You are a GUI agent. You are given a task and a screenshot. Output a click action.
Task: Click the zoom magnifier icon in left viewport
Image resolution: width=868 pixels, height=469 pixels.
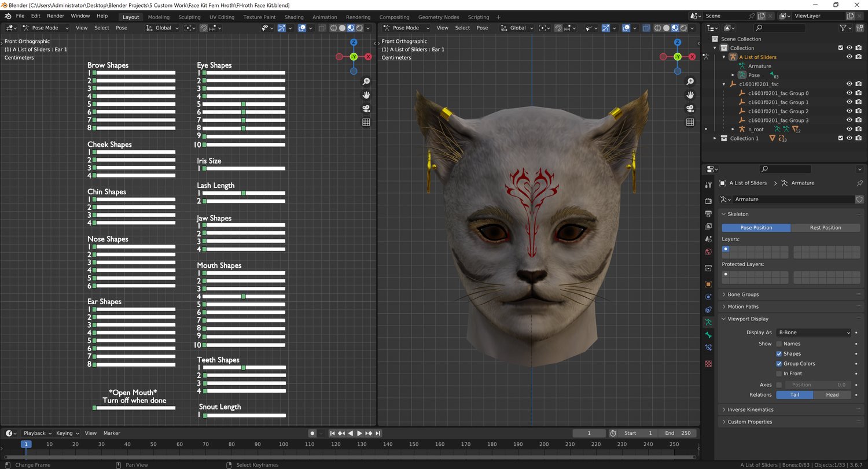[366, 82]
